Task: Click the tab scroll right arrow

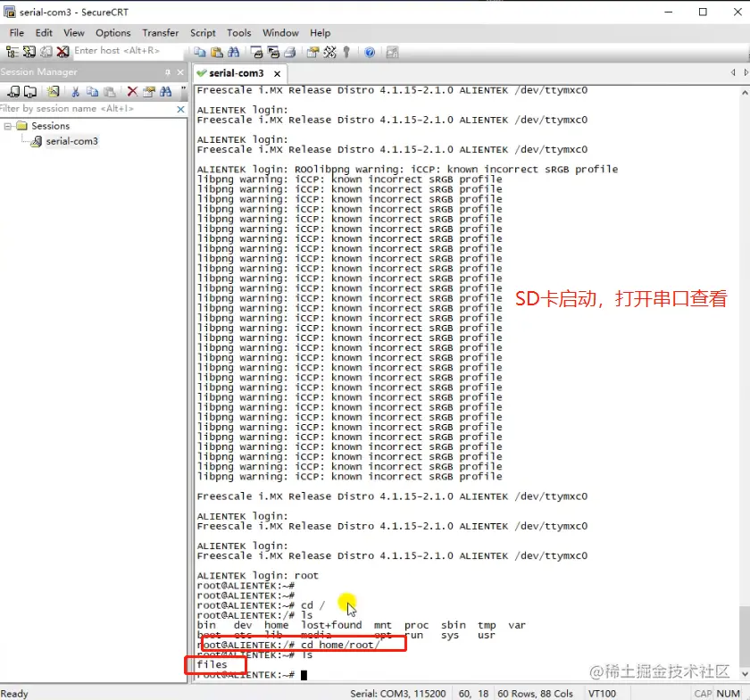Action: click(746, 72)
